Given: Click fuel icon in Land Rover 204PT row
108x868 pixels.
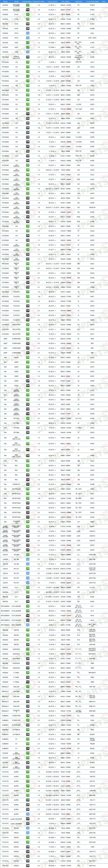Looking at the screenshot, I should (x=28, y=526).
